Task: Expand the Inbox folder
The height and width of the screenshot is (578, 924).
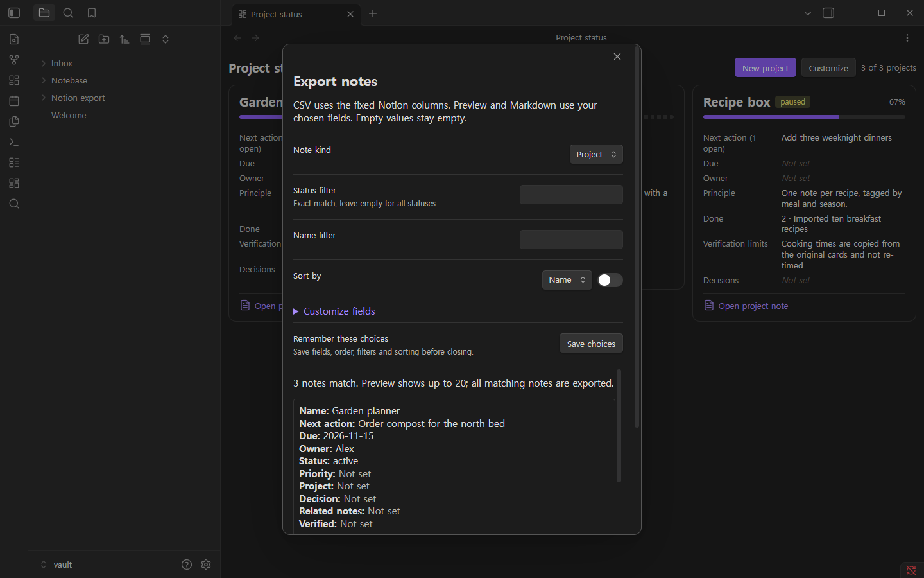Action: point(62,63)
